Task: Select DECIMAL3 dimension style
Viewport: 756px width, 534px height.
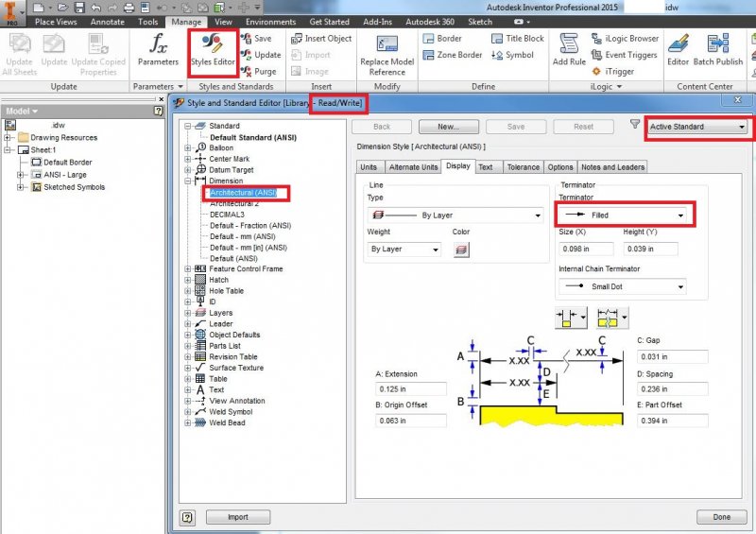Action: coord(227,215)
